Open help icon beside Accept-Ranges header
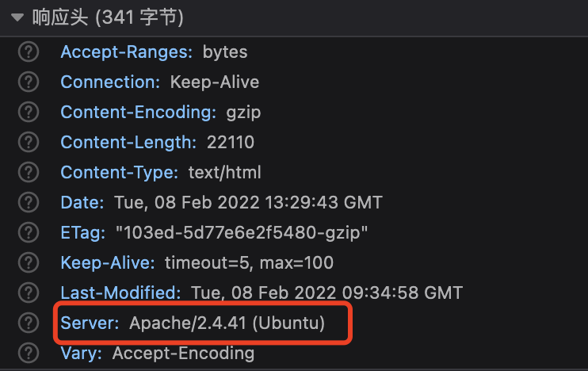Image resolution: width=588 pixels, height=371 pixels. click(29, 52)
